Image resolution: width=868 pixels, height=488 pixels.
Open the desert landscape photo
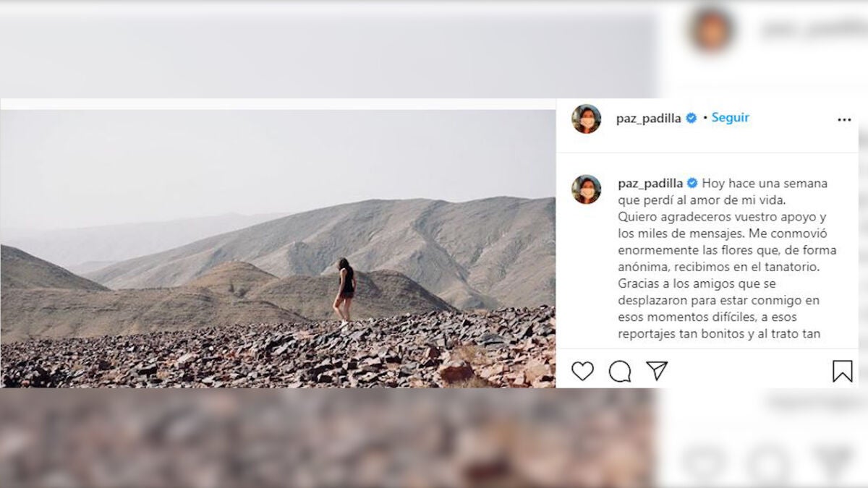click(278, 249)
